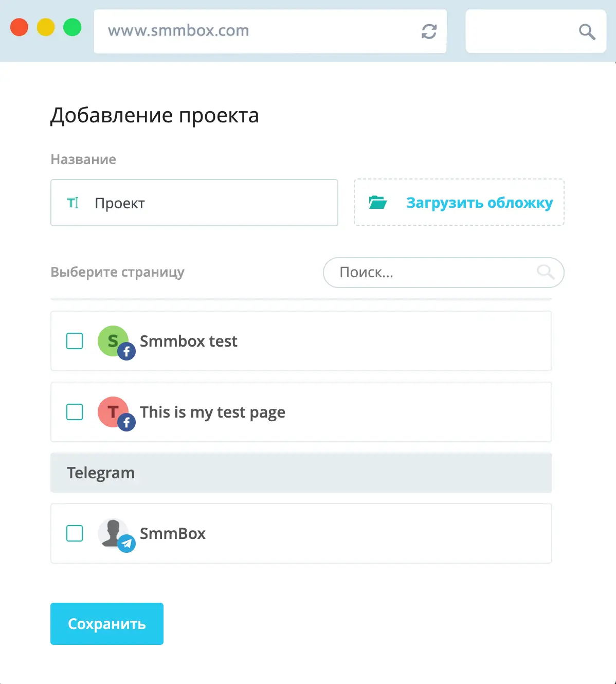Click the Сохранить button
This screenshot has width=616, height=684.
point(107,624)
